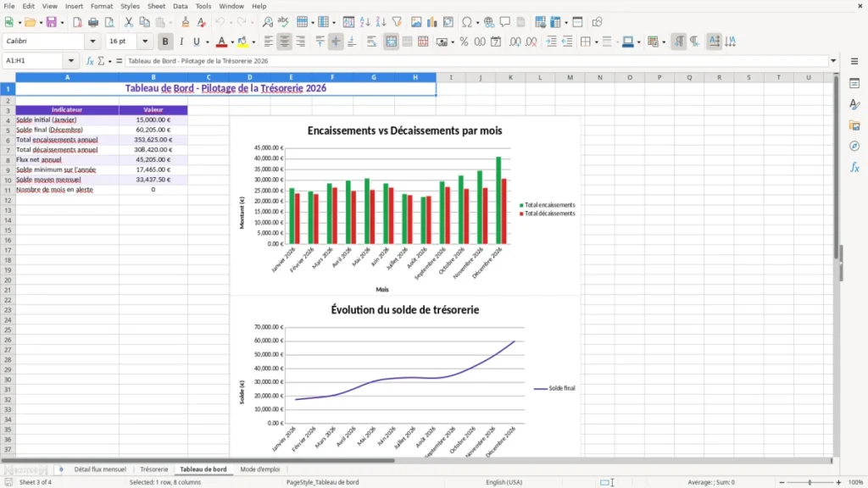Screen dimensions: 868x488
Task: Click the Format as Percent icon
Action: 464,42
